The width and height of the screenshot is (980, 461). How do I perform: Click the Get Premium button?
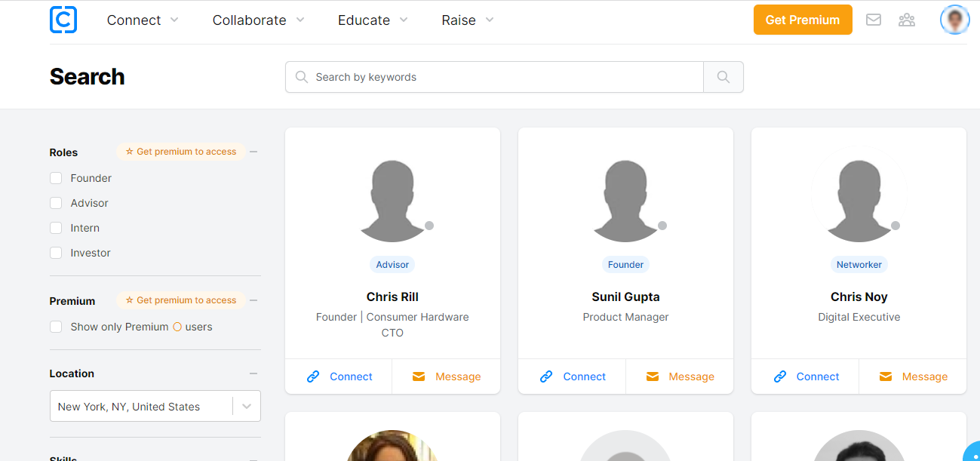coord(802,20)
